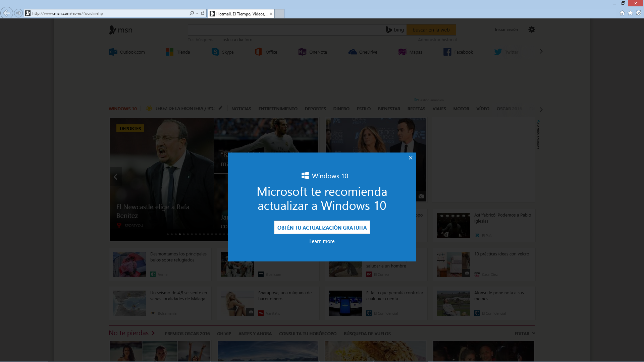Select WINDOWS 10 category tab
This screenshot has height=362, width=644.
pos(123,109)
